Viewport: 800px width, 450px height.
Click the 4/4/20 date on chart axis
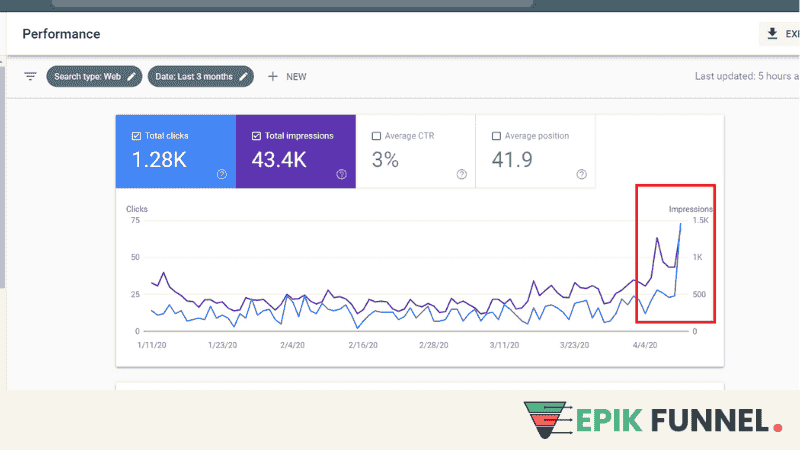pos(645,345)
